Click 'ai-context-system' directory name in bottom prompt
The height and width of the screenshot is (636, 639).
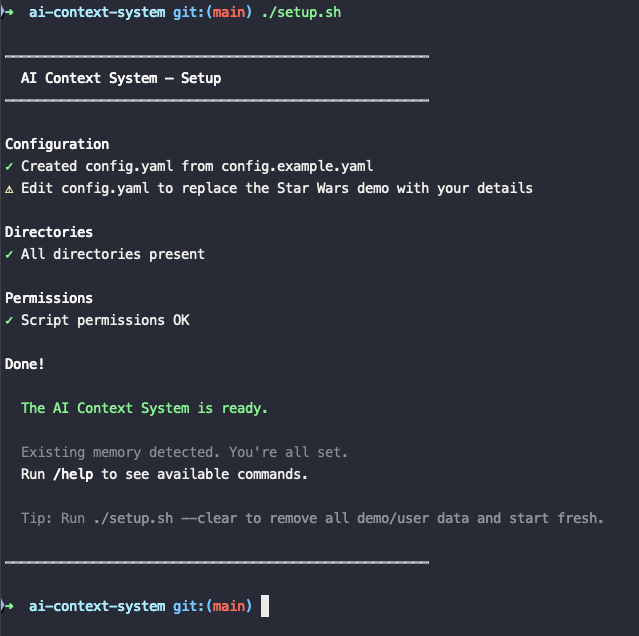click(97, 606)
